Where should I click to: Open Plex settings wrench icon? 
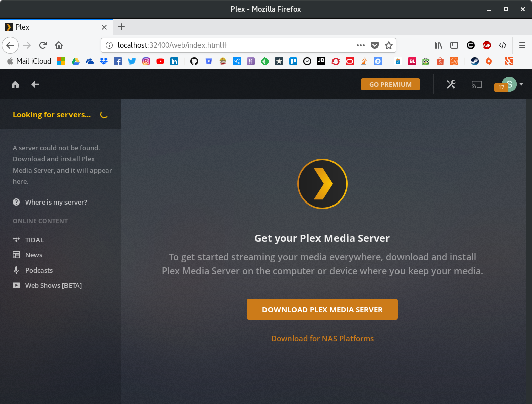click(x=451, y=84)
